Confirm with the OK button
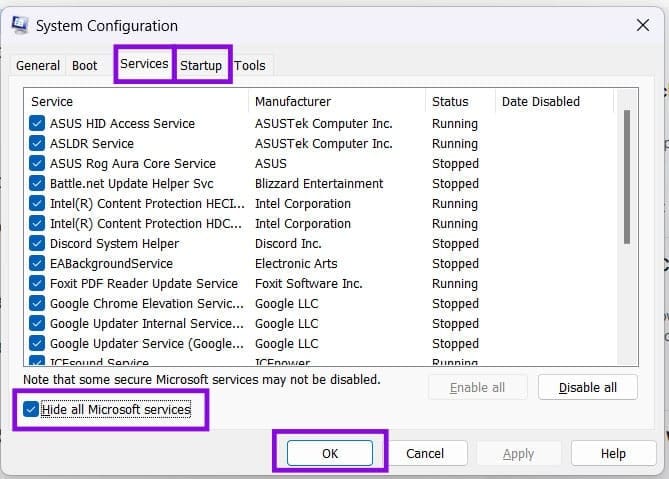 pos(330,453)
